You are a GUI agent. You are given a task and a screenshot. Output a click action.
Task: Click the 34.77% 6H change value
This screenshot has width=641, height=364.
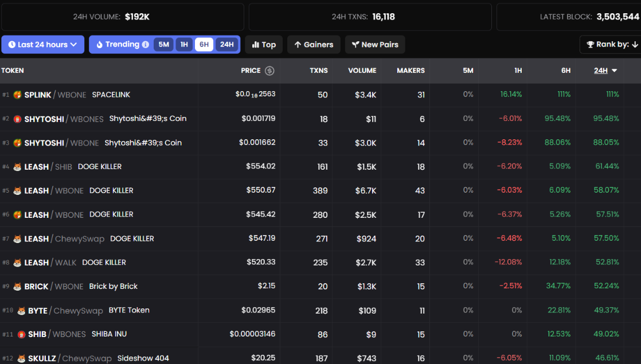[x=558, y=286]
